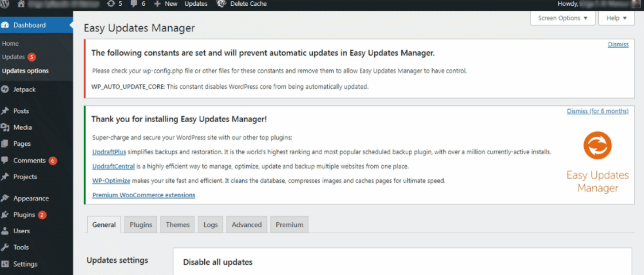This screenshot has height=275, width=644.
Task: Click the Howdy user account greeting
Action: point(599,3)
